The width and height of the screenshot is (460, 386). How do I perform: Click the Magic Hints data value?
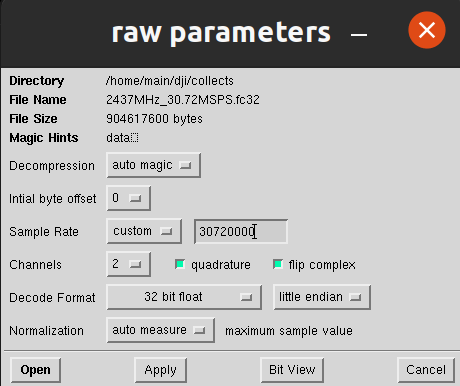point(122,138)
